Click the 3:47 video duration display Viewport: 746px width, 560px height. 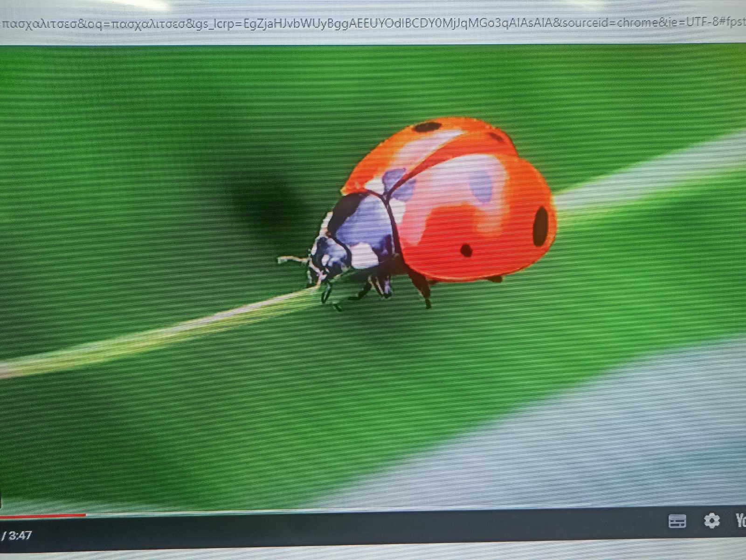point(20,535)
